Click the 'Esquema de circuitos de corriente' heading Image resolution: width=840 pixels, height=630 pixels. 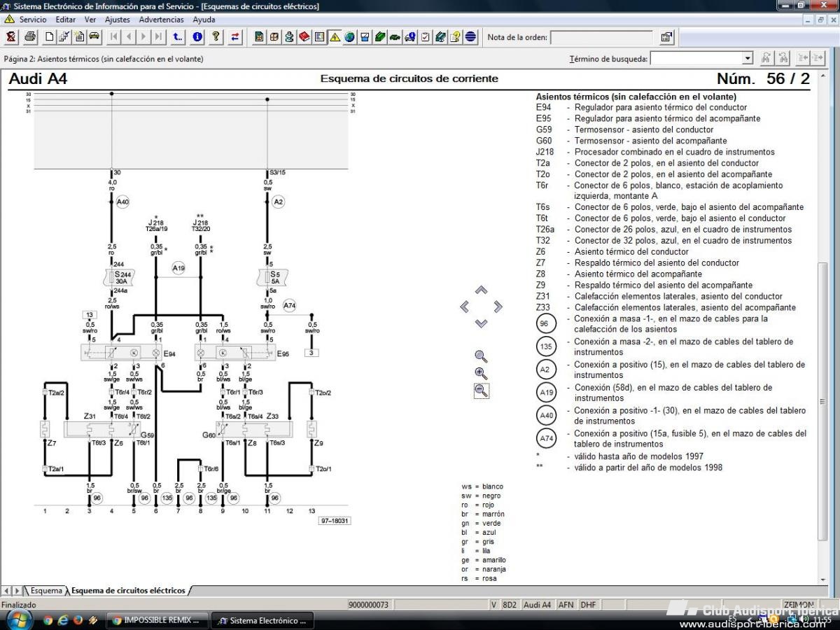(409, 78)
